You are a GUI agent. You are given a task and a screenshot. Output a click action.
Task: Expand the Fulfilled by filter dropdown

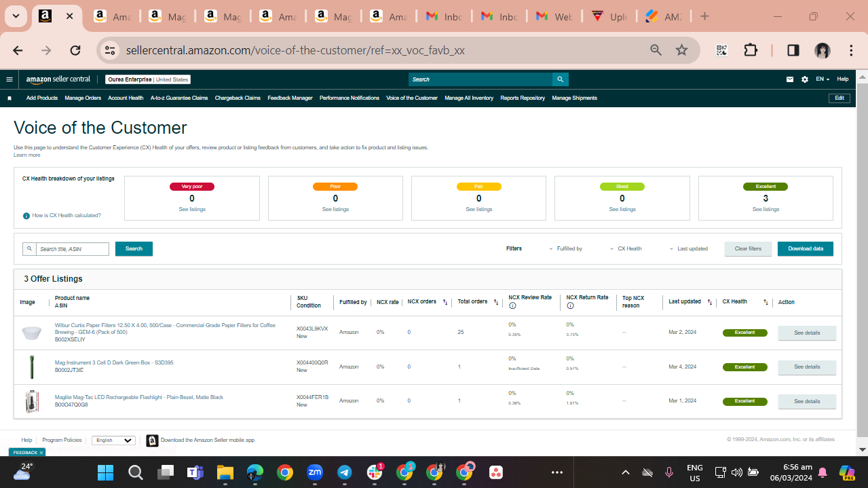click(x=565, y=249)
